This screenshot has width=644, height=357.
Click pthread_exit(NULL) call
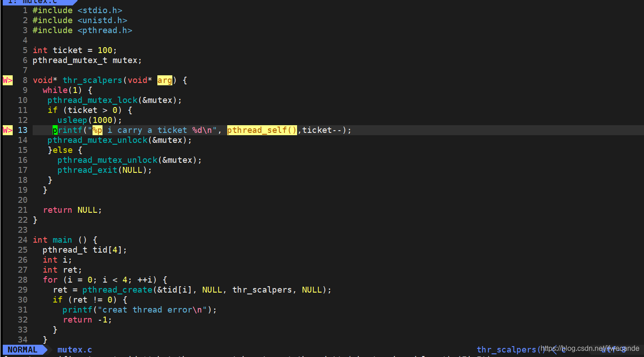point(105,170)
